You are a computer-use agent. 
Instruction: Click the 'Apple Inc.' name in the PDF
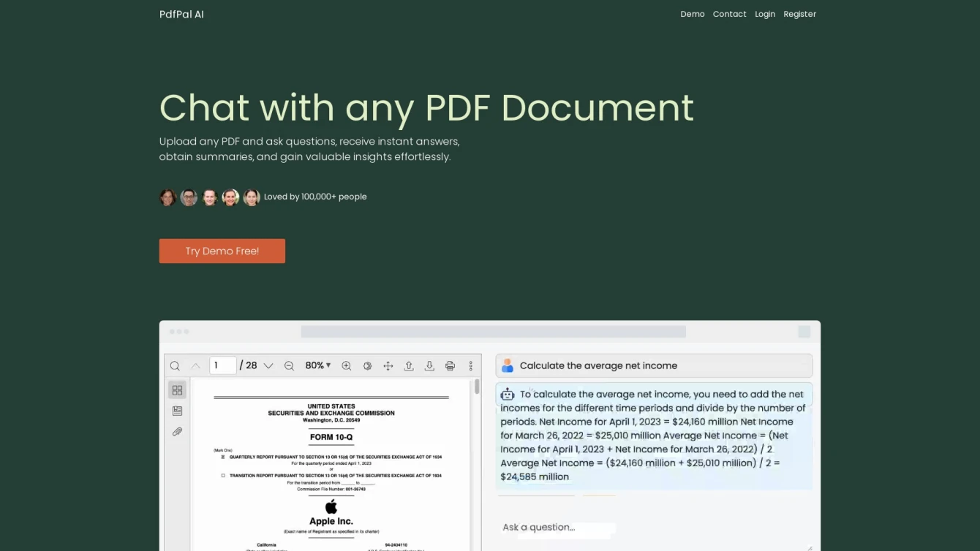[x=331, y=521]
